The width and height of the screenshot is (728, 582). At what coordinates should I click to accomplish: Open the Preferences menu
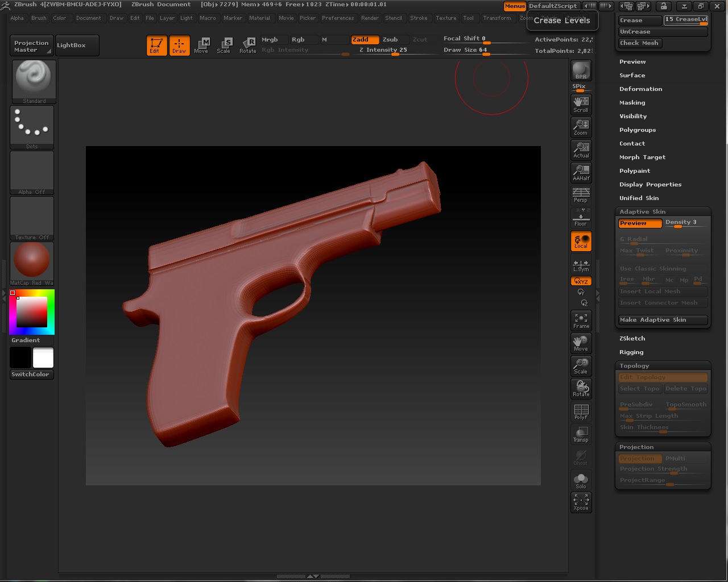pyautogui.click(x=338, y=18)
